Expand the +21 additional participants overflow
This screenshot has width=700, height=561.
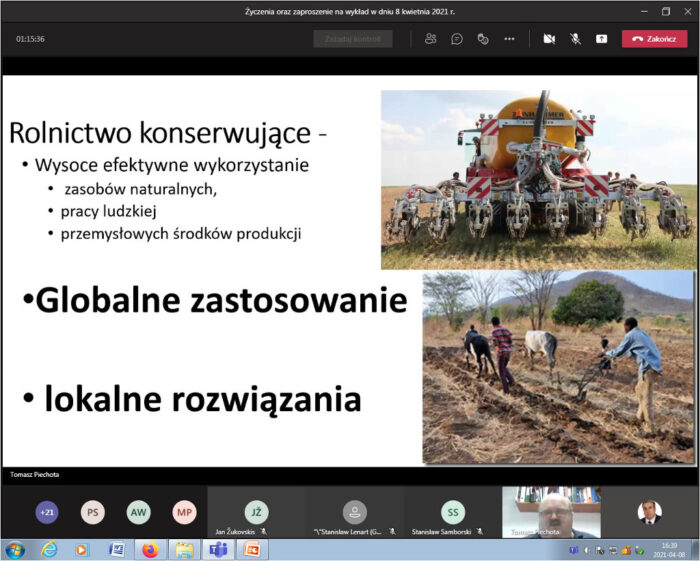pyautogui.click(x=46, y=512)
